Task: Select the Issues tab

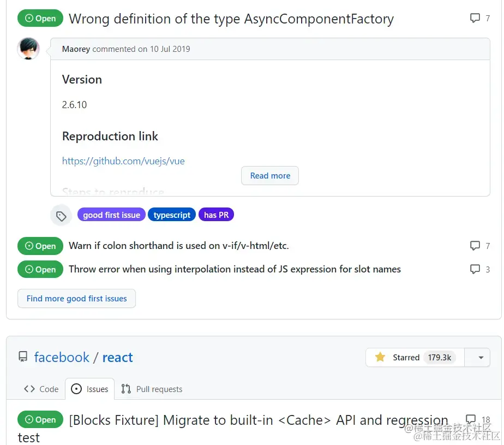Action: pos(89,389)
